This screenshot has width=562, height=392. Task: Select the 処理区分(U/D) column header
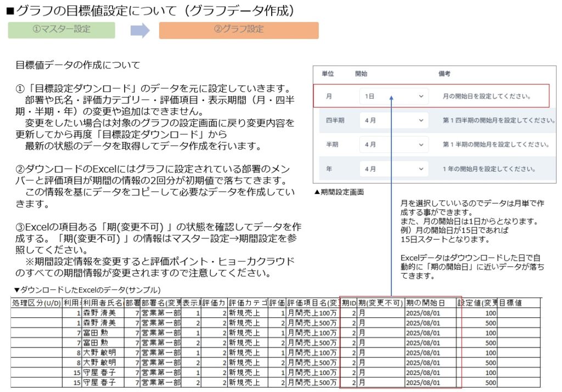(37, 303)
